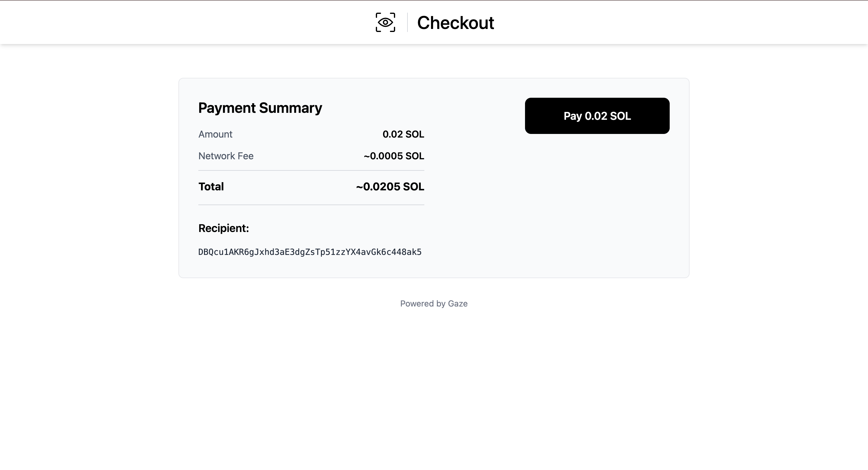Click the separator line below the Total row
Image resolution: width=868 pixels, height=470 pixels.
click(311, 205)
